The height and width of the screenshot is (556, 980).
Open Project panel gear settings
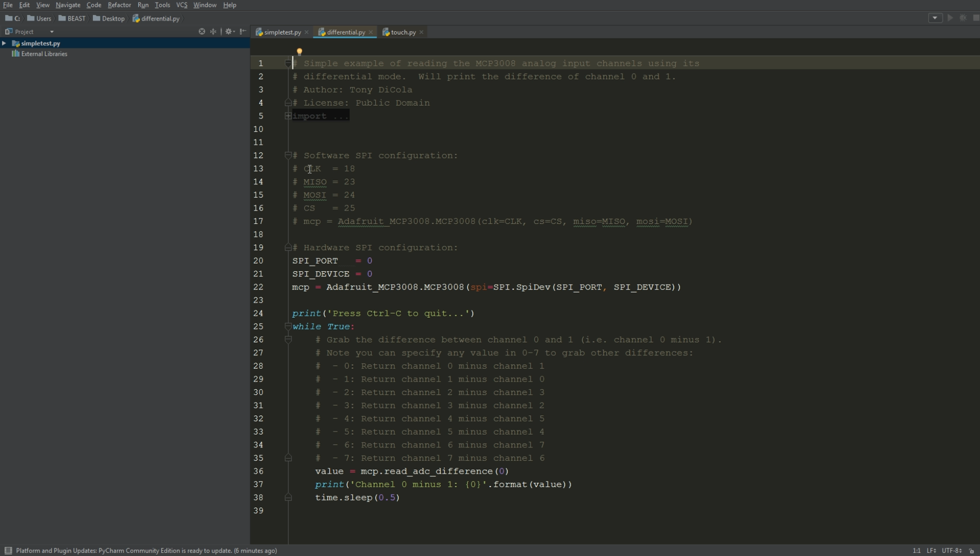229,32
